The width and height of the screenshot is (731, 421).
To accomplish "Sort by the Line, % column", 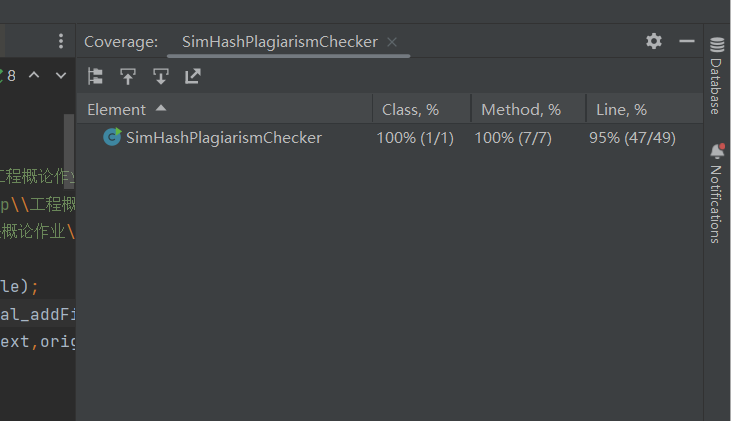I will tap(621, 109).
